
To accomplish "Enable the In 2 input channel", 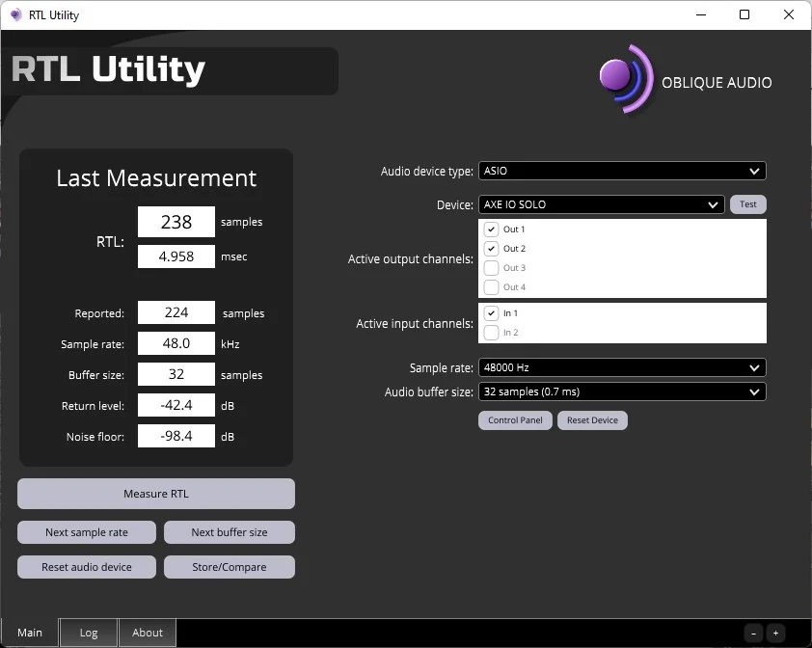I will tap(491, 332).
